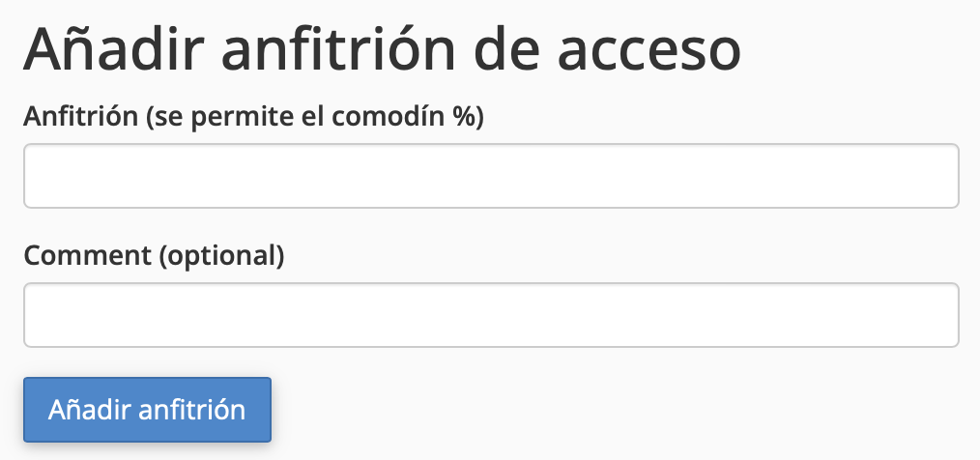
Task: Select the second text input on the form
Action: click(491, 315)
